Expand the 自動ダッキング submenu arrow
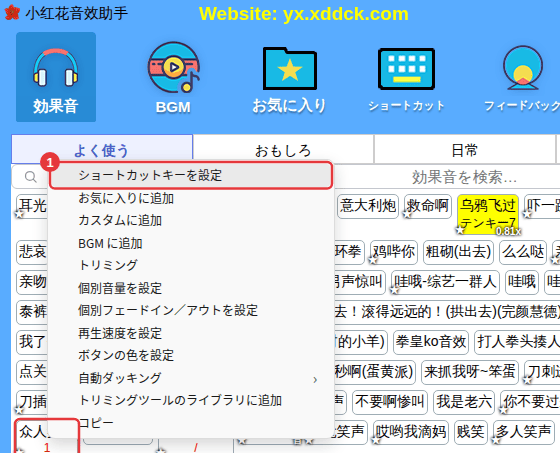560x453 pixels. tap(315, 379)
